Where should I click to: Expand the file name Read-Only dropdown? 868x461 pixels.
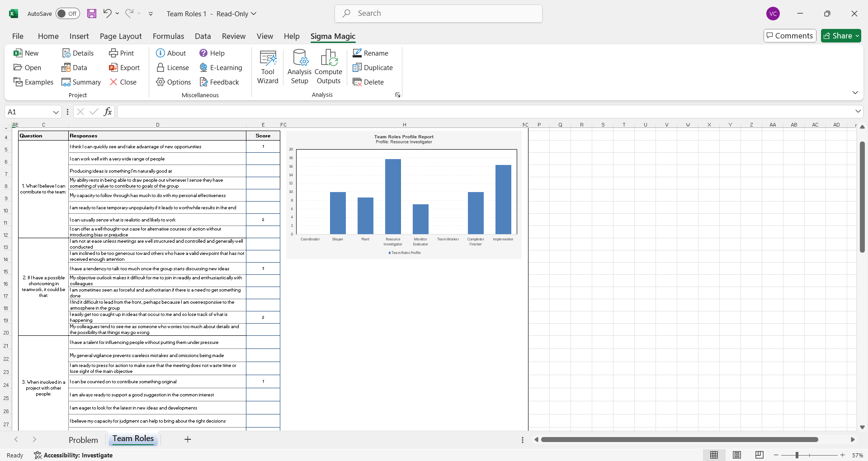pos(254,14)
